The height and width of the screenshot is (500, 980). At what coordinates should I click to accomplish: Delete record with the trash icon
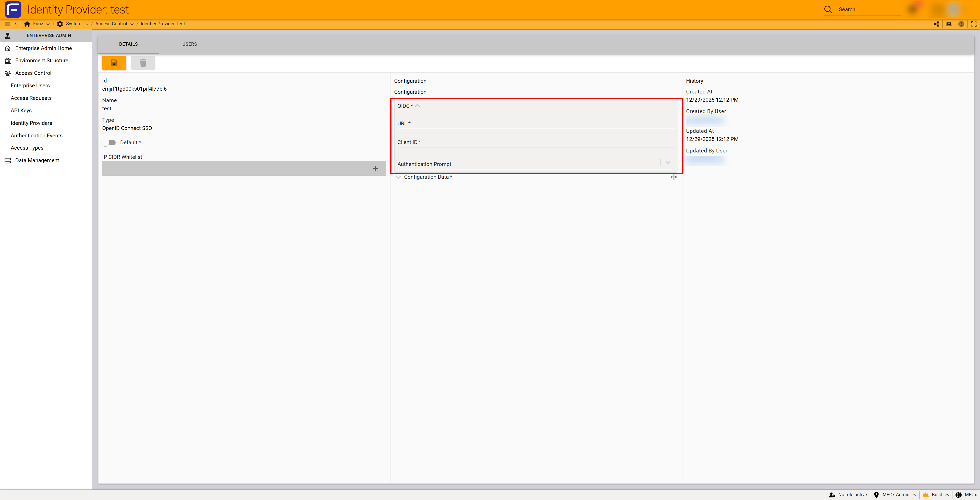click(x=143, y=63)
